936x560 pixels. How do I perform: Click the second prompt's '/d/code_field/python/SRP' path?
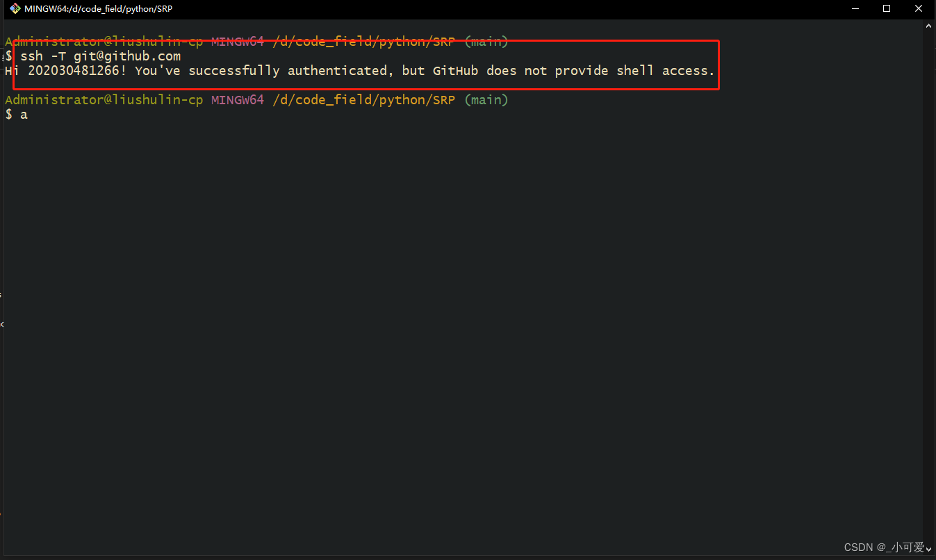click(363, 100)
